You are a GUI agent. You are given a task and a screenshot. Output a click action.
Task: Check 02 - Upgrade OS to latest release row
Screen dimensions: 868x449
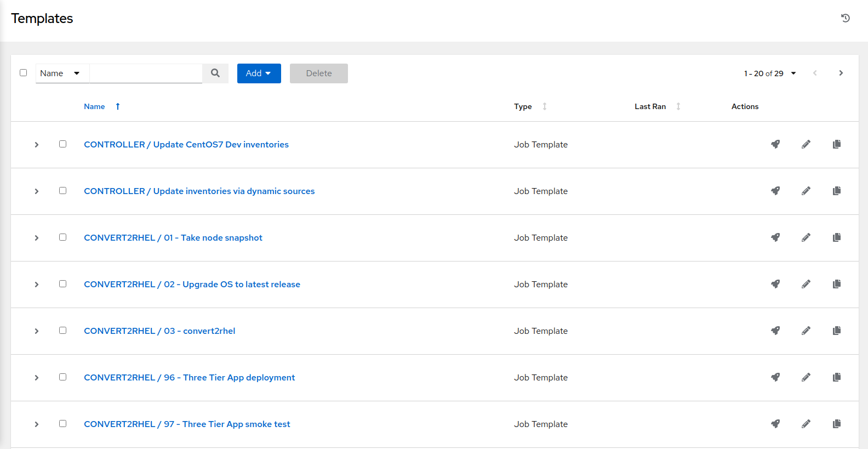coord(62,283)
